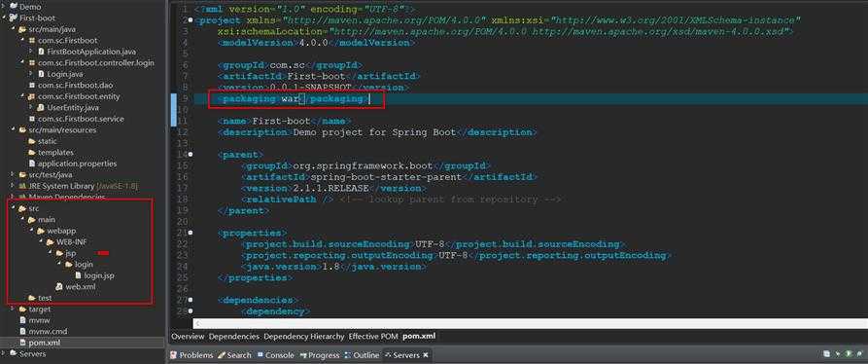Image resolution: width=868 pixels, height=364 pixels.
Task: Expand the FirstBootApplication.java node arrow
Action: point(31,52)
